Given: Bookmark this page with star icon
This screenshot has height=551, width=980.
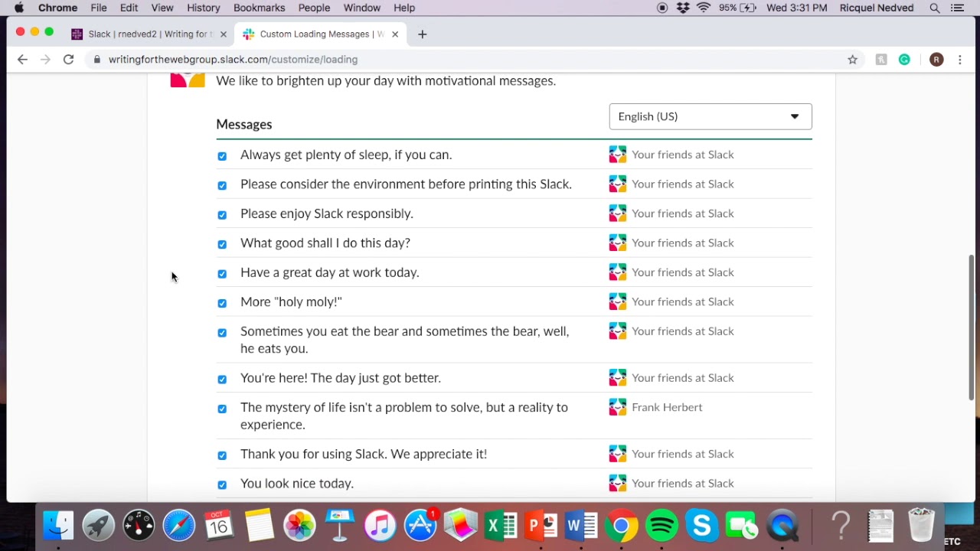Looking at the screenshot, I should point(852,60).
